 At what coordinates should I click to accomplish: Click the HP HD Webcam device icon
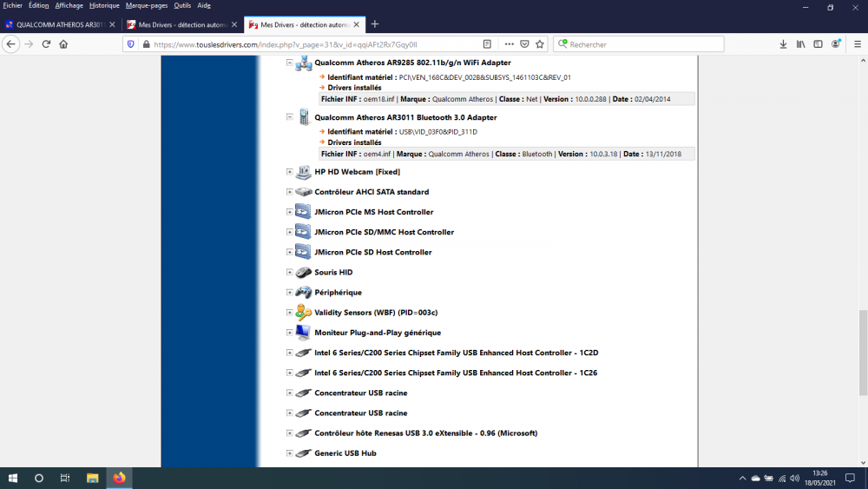[x=303, y=172]
